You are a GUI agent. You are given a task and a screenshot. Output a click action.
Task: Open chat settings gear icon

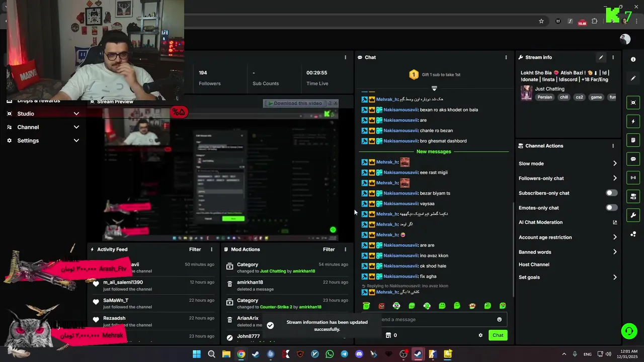[480, 335]
